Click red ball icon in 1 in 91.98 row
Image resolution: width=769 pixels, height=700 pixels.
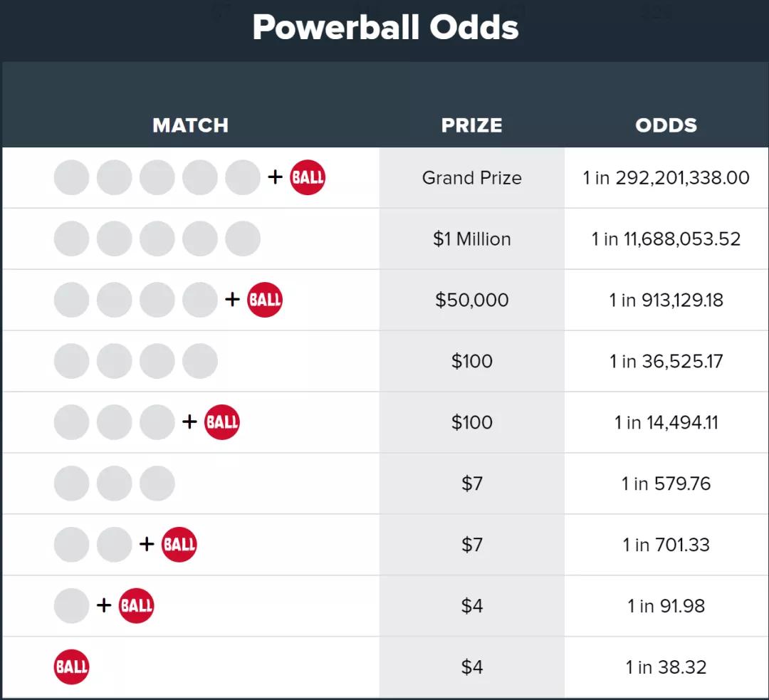click(136, 606)
